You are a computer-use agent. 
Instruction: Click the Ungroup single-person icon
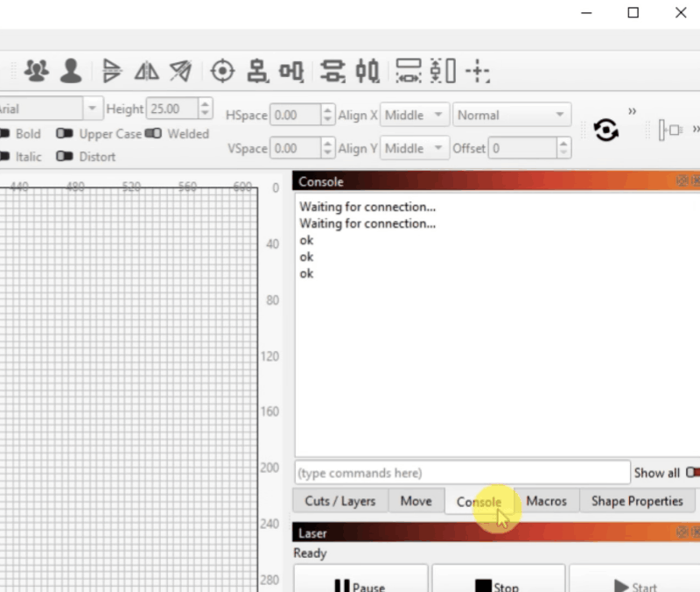point(71,71)
